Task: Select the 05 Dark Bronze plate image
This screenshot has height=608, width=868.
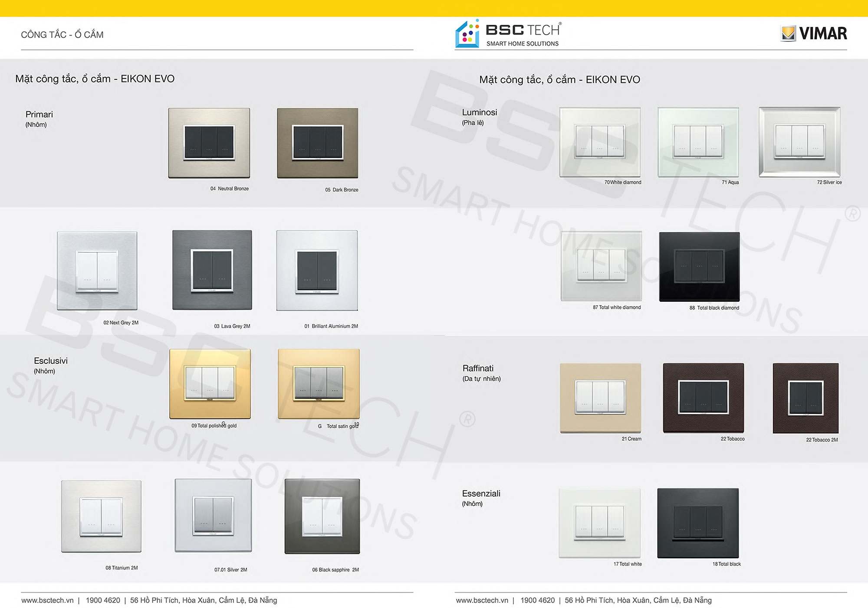Action: click(x=318, y=143)
